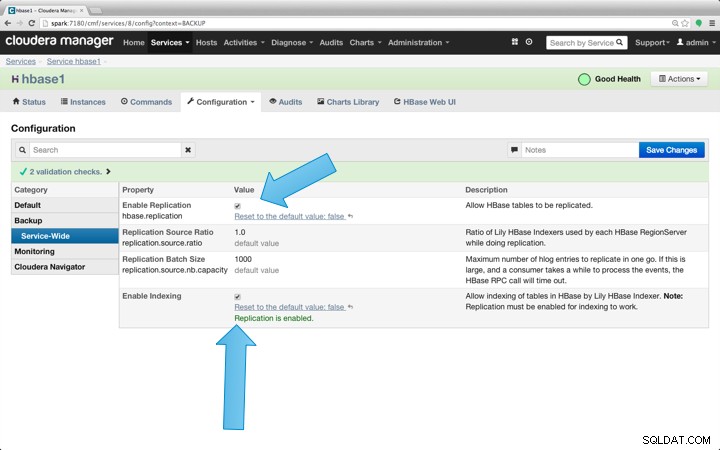Click the 2 validation checks text
This screenshot has width=720, height=450.
tap(66, 172)
